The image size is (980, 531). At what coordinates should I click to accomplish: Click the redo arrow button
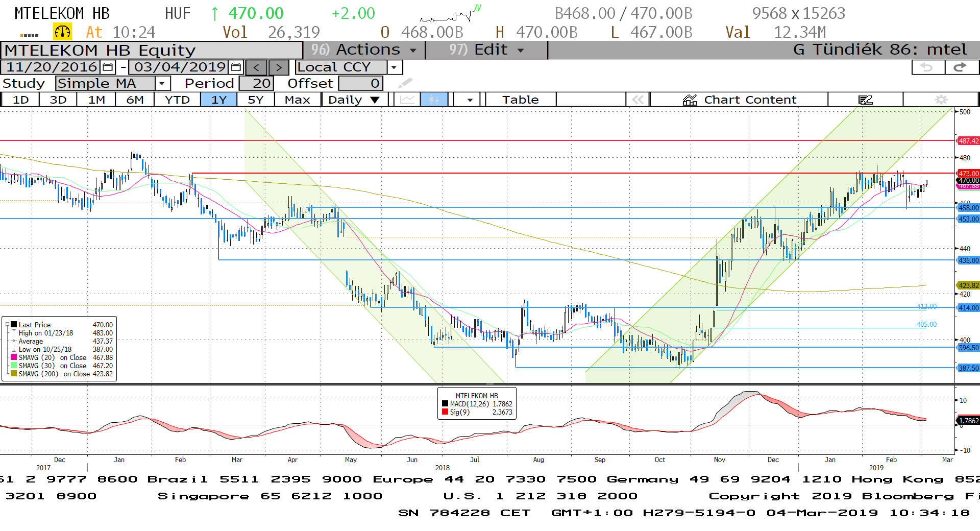[x=961, y=67]
